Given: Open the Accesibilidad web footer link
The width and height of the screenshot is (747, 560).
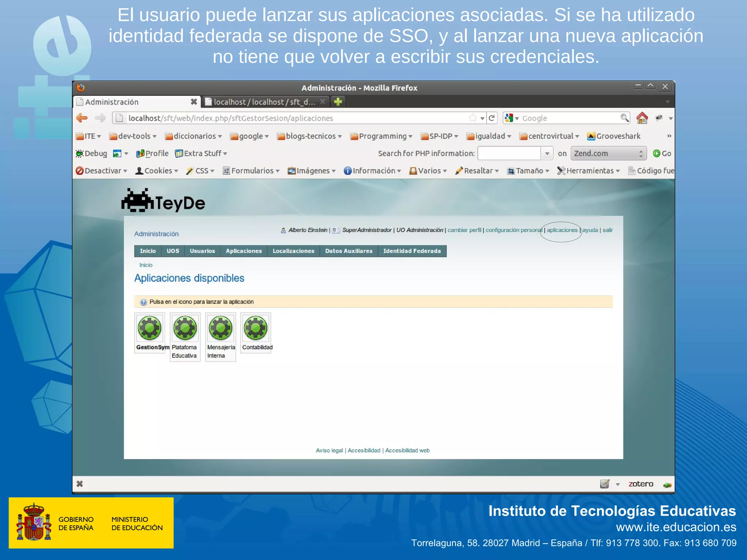Looking at the screenshot, I should point(407,450).
